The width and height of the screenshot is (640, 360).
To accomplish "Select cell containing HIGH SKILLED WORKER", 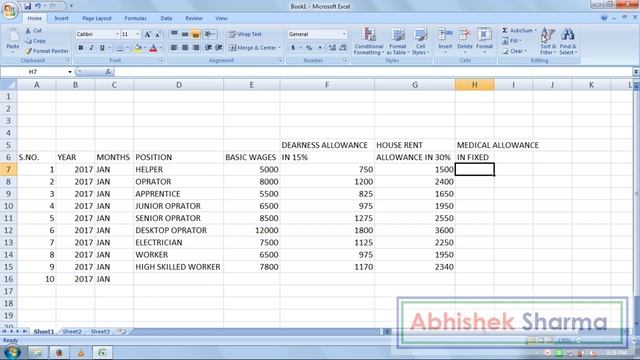I will (178, 267).
